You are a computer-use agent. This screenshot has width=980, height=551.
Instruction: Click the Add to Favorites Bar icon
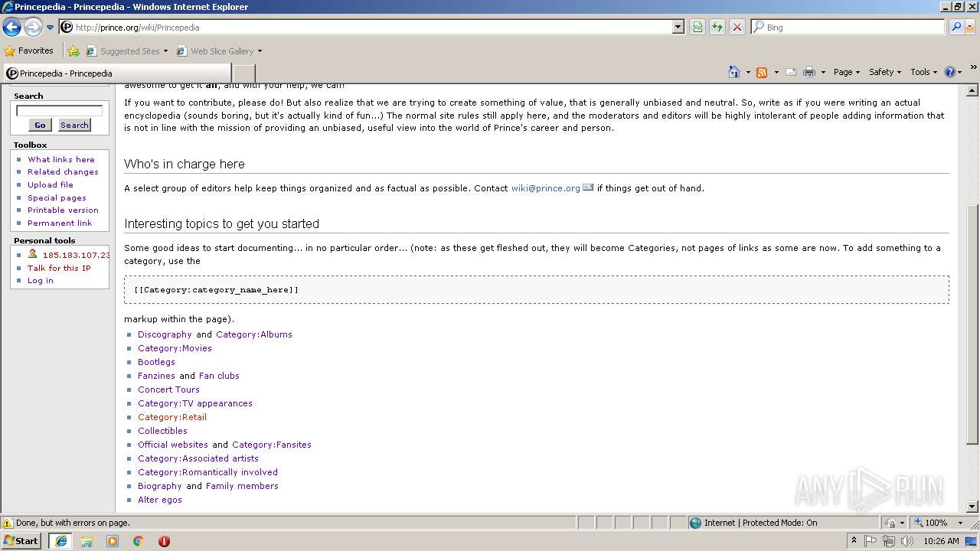73,51
